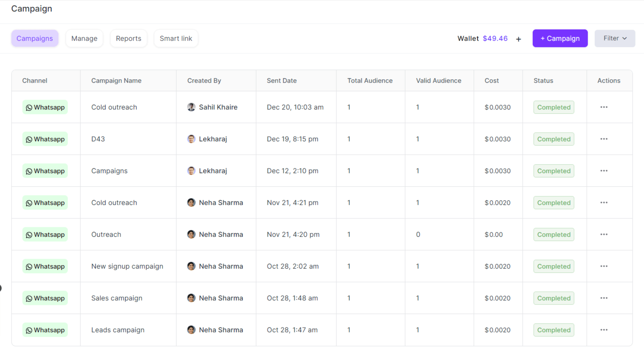Viewport: 644px width, 350px height.
Task: Open the actions menu for Cold outreach
Action: pos(604,107)
